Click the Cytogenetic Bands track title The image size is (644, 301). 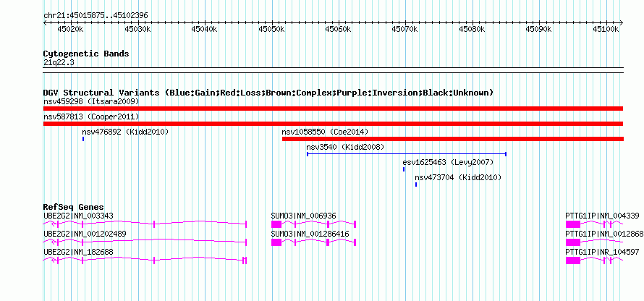pyautogui.click(x=86, y=54)
